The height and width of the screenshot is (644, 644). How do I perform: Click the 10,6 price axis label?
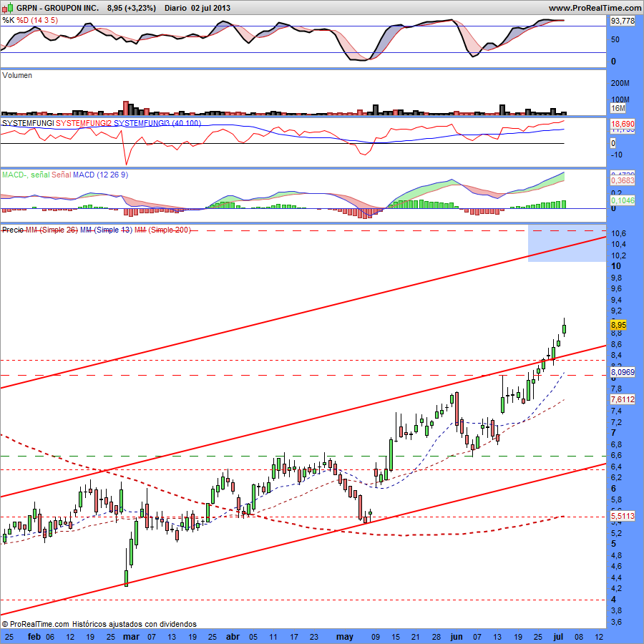[618, 233]
